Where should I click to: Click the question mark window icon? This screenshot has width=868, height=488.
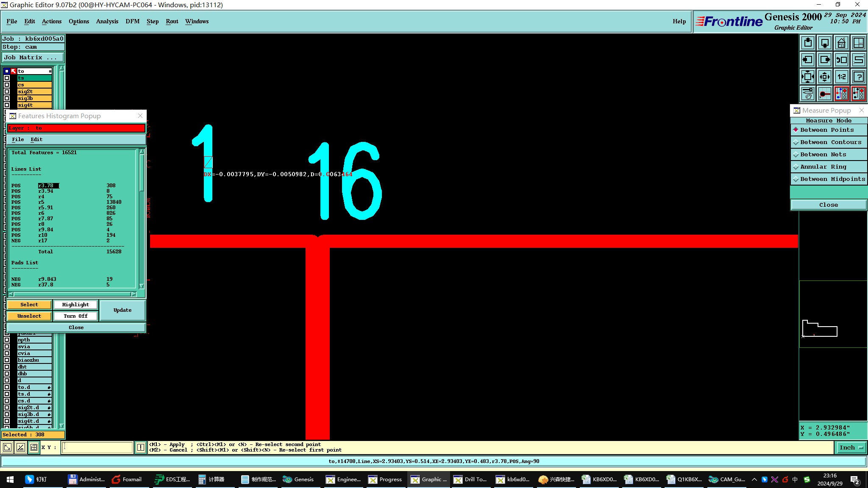click(858, 77)
